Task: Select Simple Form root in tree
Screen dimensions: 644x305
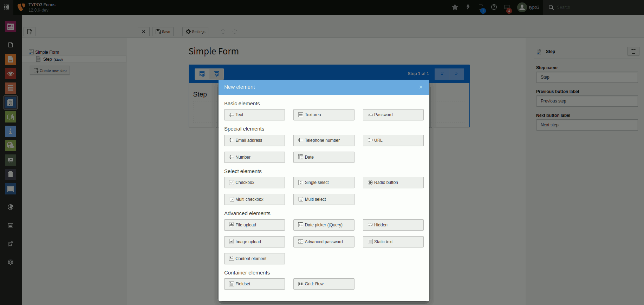Action: click(47, 52)
